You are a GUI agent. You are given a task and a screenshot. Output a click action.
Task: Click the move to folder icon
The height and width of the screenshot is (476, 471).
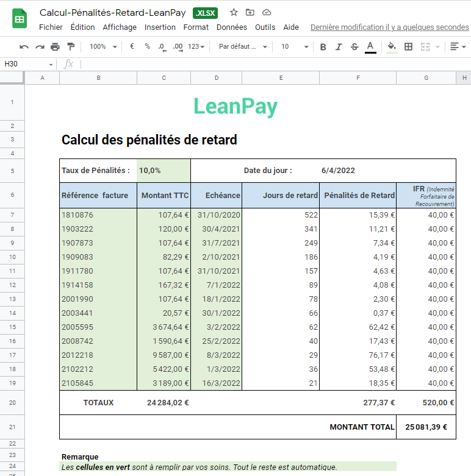coord(250,12)
